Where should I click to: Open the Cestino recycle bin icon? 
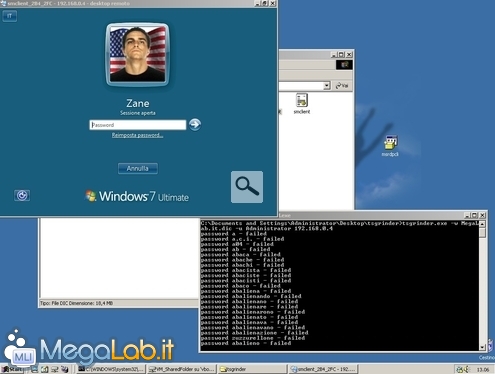pos(490,348)
